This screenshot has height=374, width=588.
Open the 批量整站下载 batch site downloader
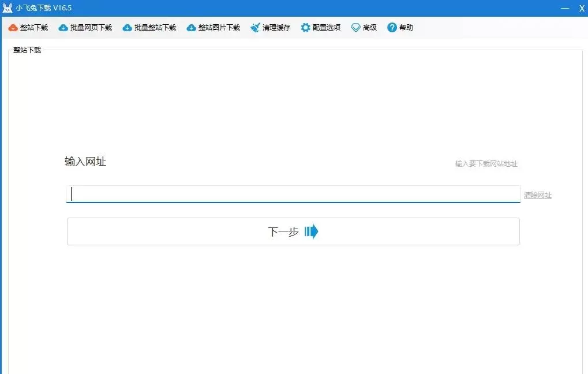pos(149,27)
